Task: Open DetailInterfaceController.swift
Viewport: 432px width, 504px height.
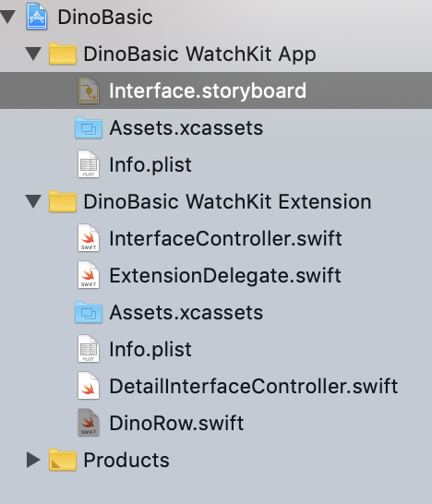Action: pyautogui.click(x=254, y=386)
